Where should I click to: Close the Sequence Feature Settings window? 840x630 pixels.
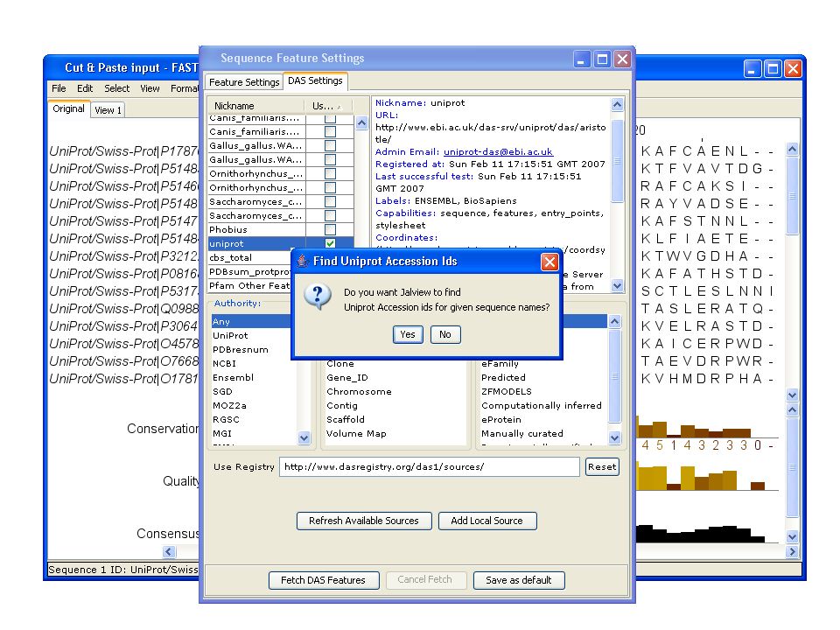click(x=622, y=59)
